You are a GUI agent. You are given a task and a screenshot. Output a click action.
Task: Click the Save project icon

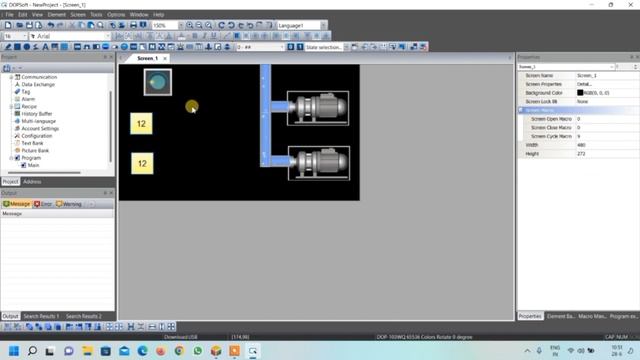(29, 25)
